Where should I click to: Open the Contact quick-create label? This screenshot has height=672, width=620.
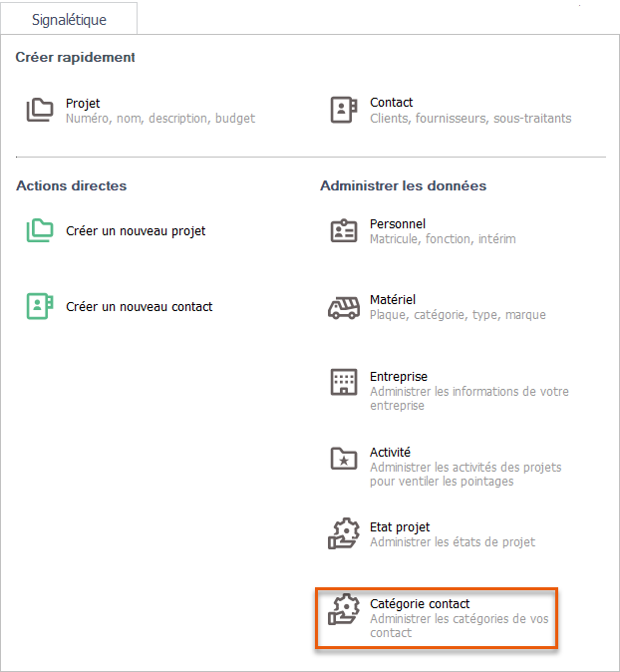pos(391,103)
